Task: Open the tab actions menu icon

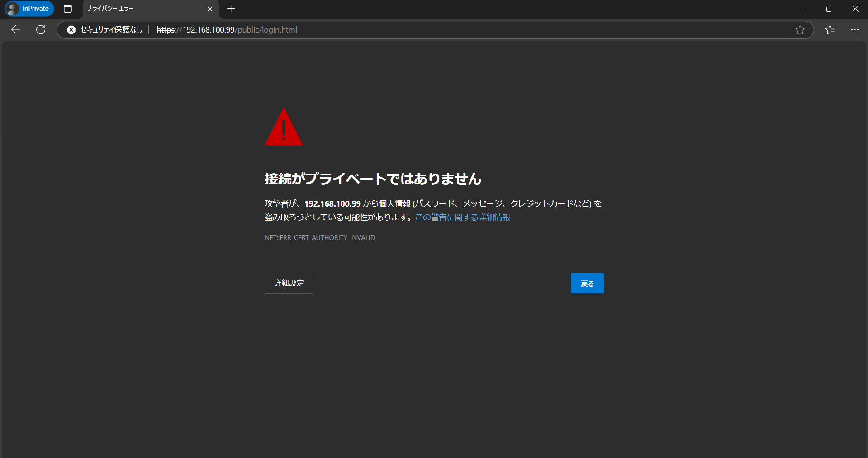Action: click(68, 9)
